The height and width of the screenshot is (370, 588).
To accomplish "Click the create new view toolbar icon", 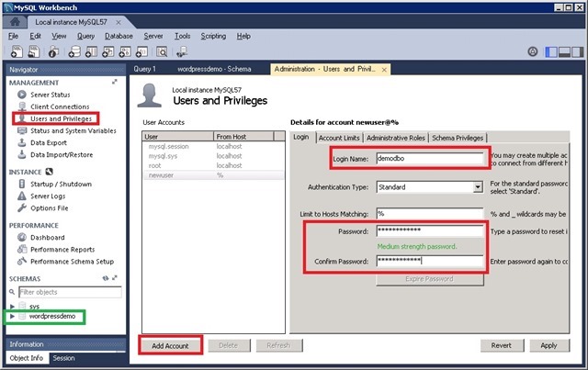I will tap(108, 51).
